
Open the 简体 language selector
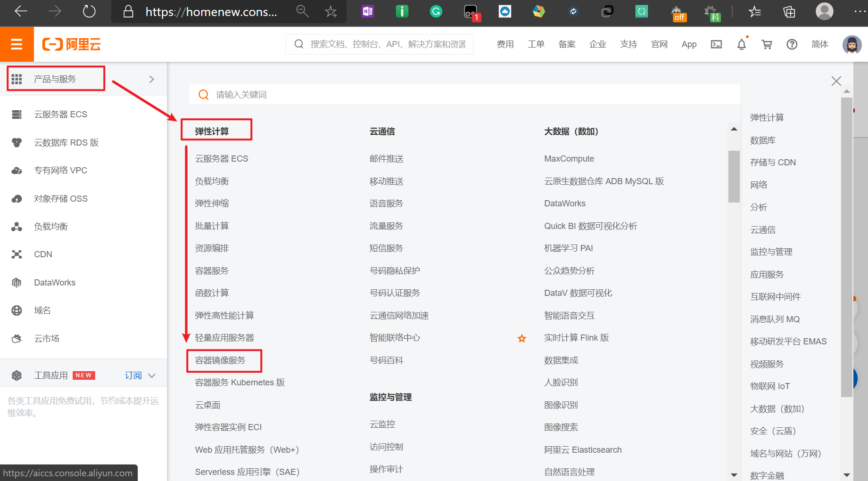819,44
